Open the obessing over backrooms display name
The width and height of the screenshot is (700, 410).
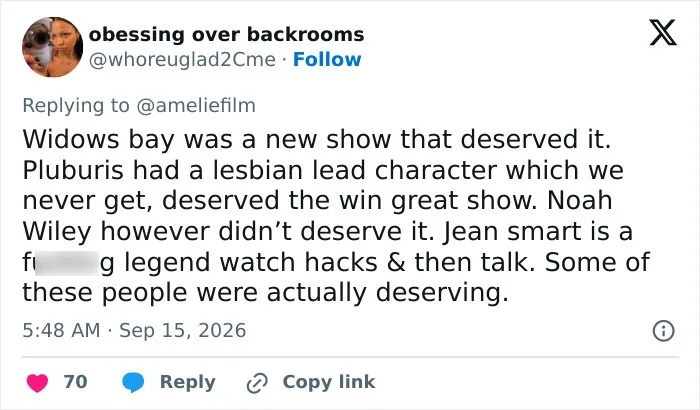coord(227,34)
